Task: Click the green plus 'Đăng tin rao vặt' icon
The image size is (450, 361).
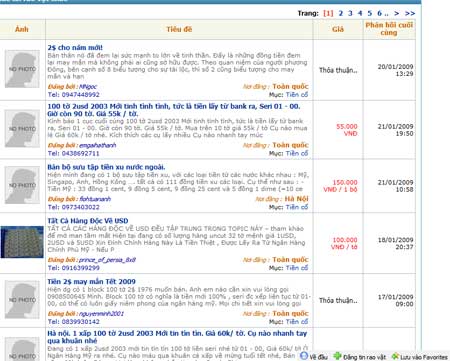Action: pyautogui.click(x=338, y=356)
